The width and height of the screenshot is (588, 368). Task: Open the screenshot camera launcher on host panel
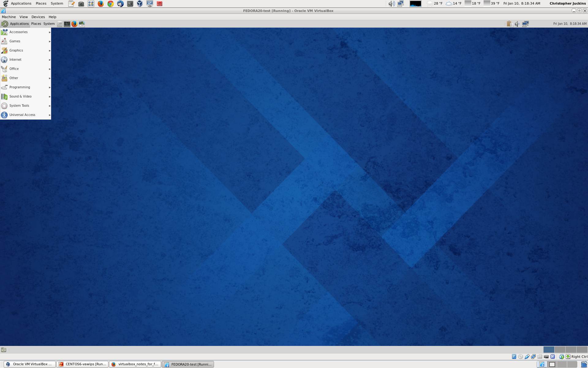(81, 4)
